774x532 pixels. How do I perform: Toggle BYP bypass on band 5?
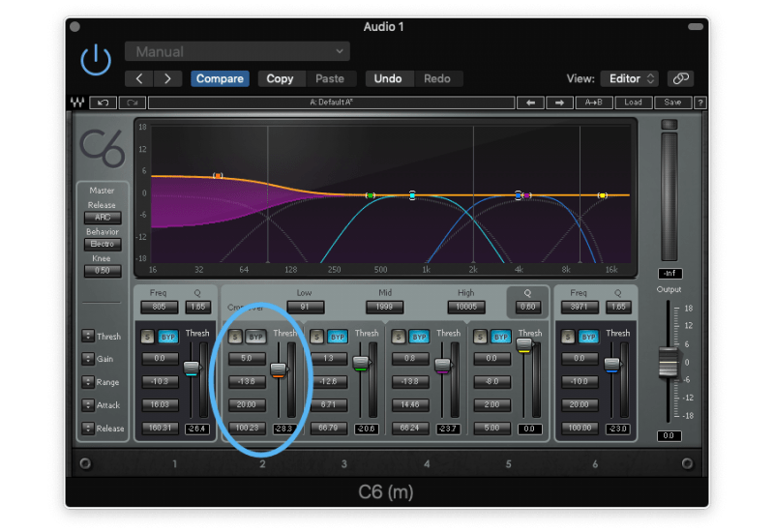coord(501,337)
